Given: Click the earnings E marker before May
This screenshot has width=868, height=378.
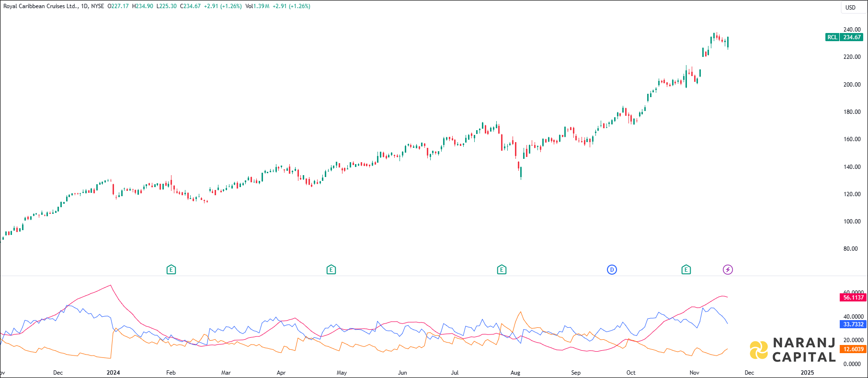Looking at the screenshot, I should [331, 270].
